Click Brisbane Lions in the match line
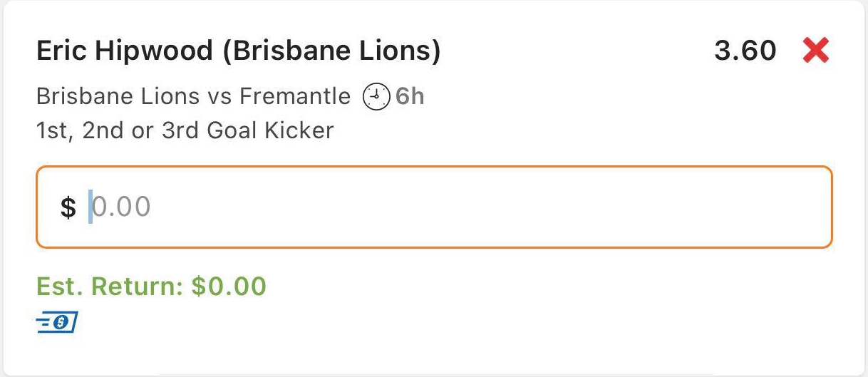The width and height of the screenshot is (868, 377). 118,96
